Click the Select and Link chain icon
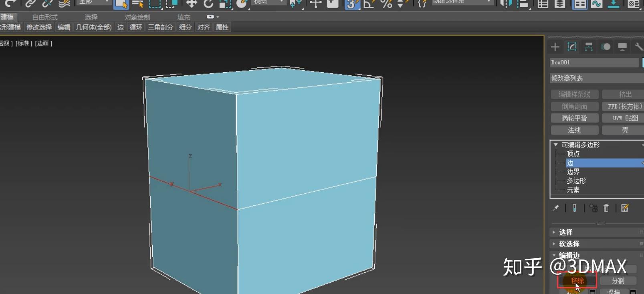Image resolution: width=644 pixels, height=294 pixels. point(30,3)
